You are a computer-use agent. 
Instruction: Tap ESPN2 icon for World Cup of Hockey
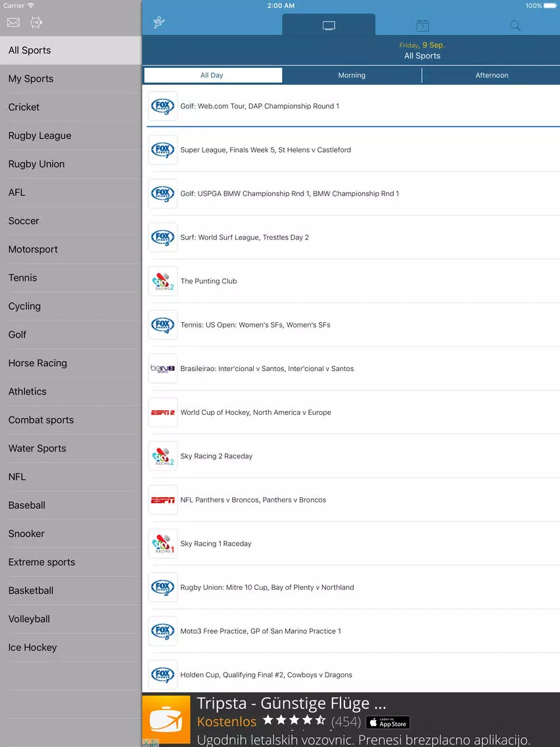point(163,412)
